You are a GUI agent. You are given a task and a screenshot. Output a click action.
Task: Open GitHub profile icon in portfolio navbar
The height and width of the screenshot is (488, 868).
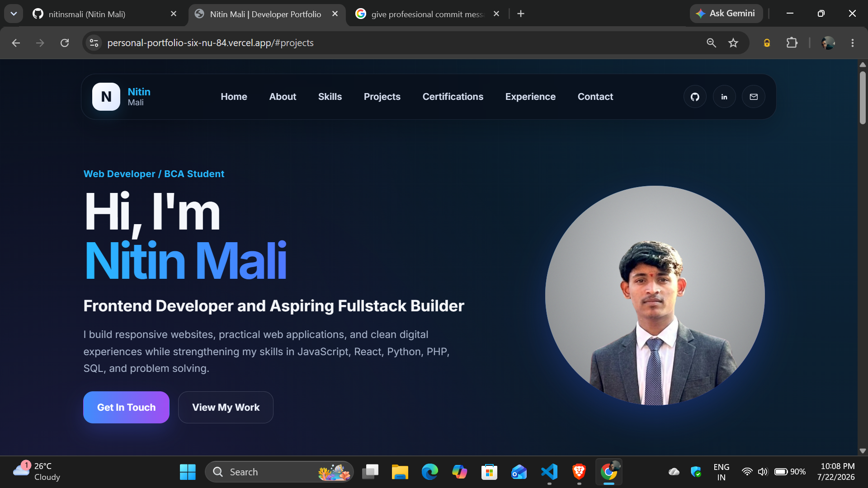[x=695, y=97]
